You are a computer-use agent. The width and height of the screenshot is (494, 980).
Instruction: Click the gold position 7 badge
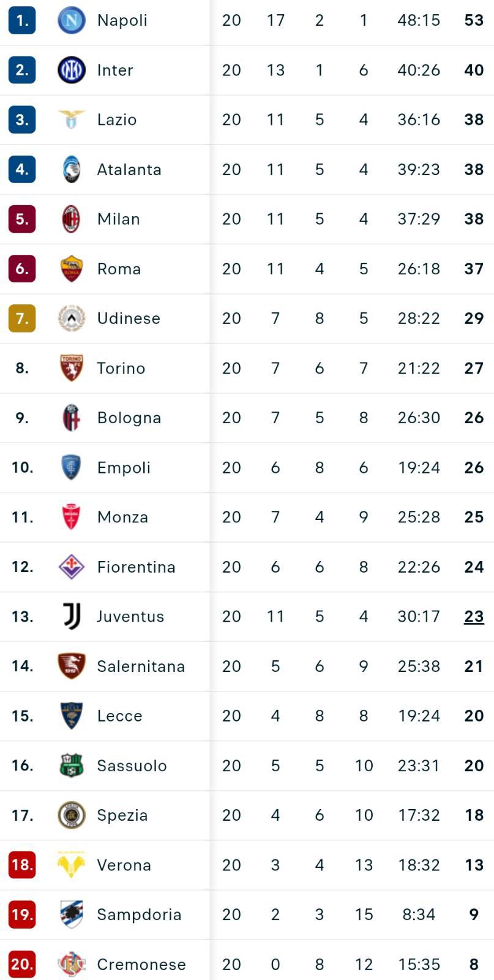pyautogui.click(x=22, y=318)
